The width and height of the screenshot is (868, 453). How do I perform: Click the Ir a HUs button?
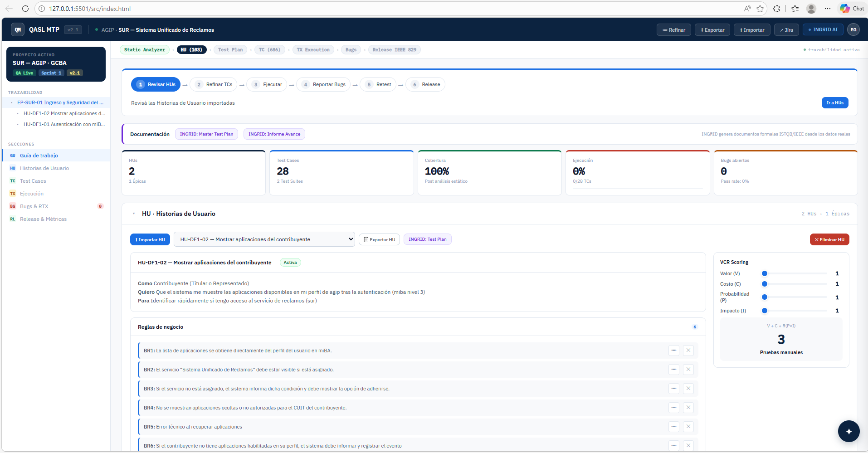pyautogui.click(x=834, y=102)
